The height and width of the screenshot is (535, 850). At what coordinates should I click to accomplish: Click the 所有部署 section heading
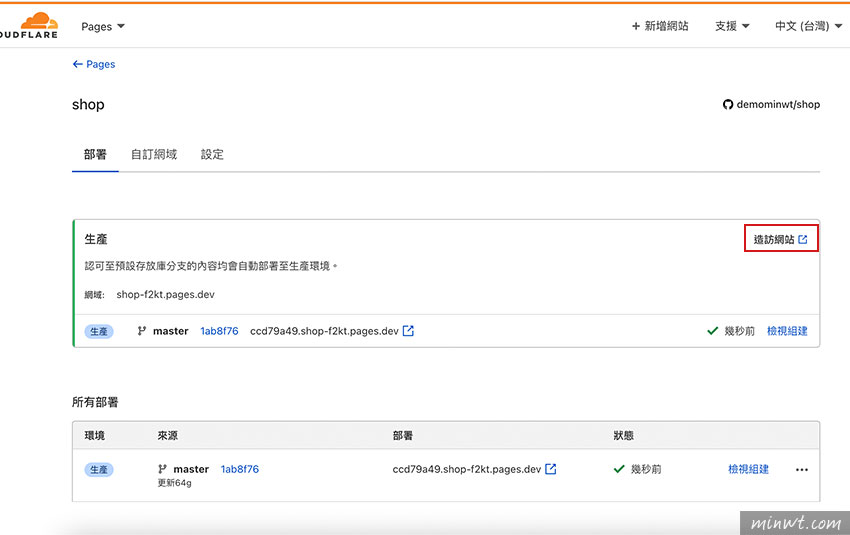coord(95,402)
